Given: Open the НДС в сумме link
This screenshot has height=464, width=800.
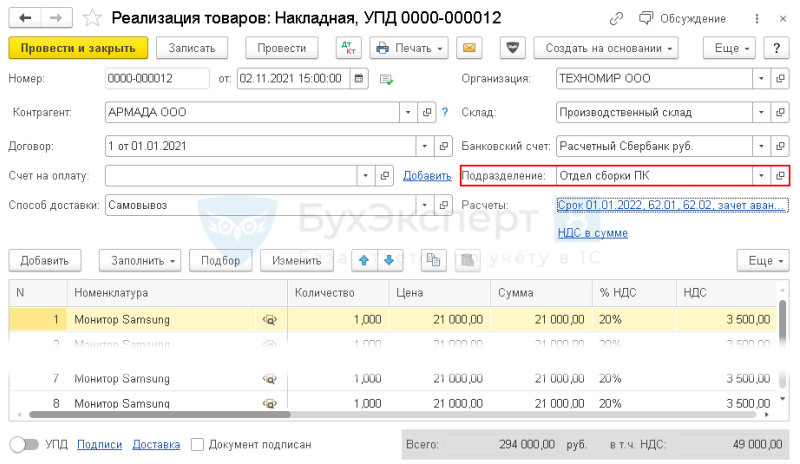Looking at the screenshot, I should [592, 233].
